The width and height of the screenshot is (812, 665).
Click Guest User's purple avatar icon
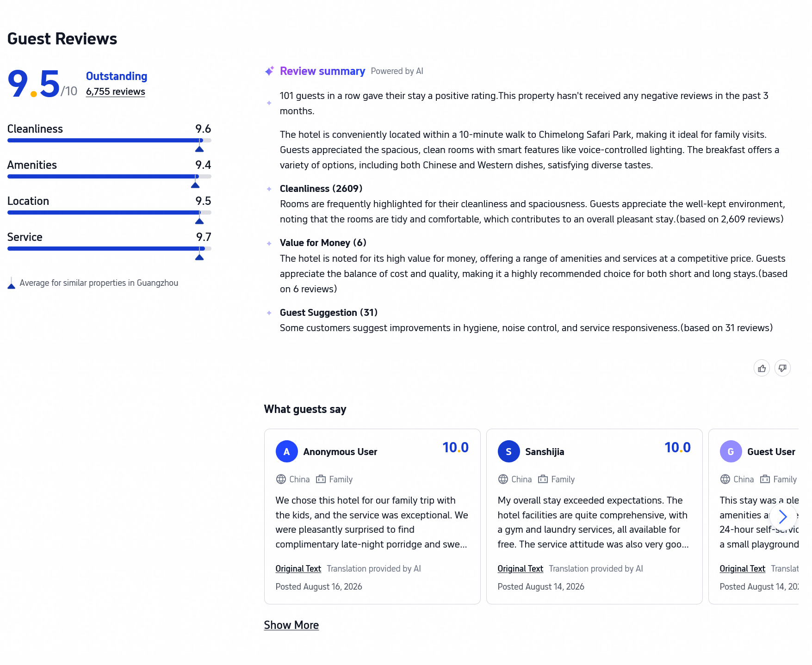[731, 451]
